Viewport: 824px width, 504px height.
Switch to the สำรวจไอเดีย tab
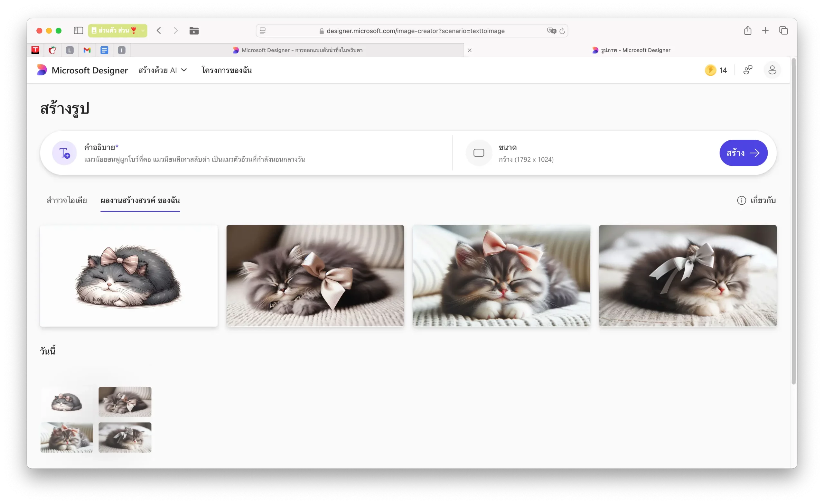(67, 200)
